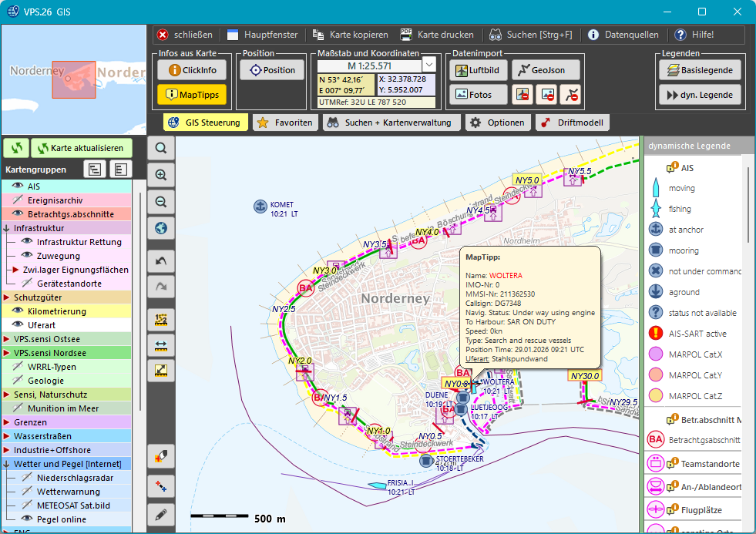The height and width of the screenshot is (534, 756).
Task: Click the eraser tool in map toolbar
Action: (x=161, y=455)
